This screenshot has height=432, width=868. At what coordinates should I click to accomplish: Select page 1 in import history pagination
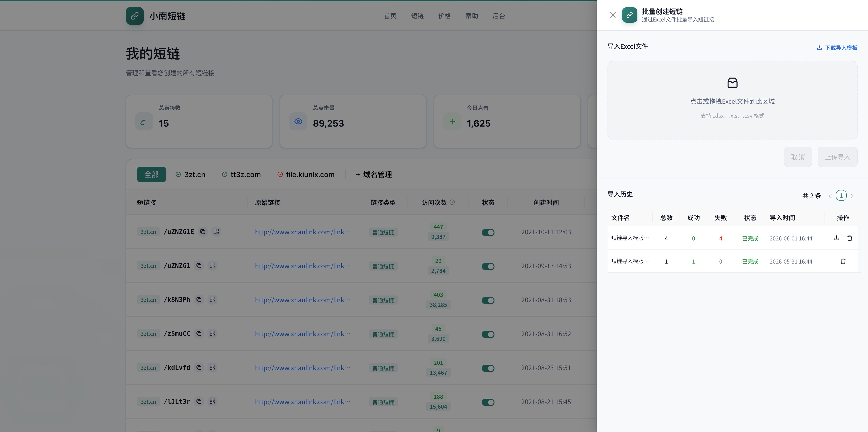pyautogui.click(x=841, y=196)
